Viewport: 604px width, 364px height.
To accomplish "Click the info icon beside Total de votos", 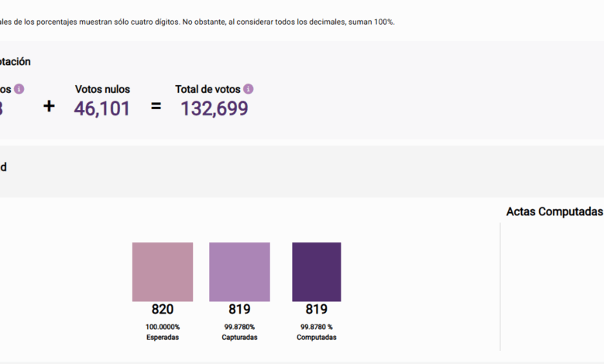I will (x=249, y=89).
